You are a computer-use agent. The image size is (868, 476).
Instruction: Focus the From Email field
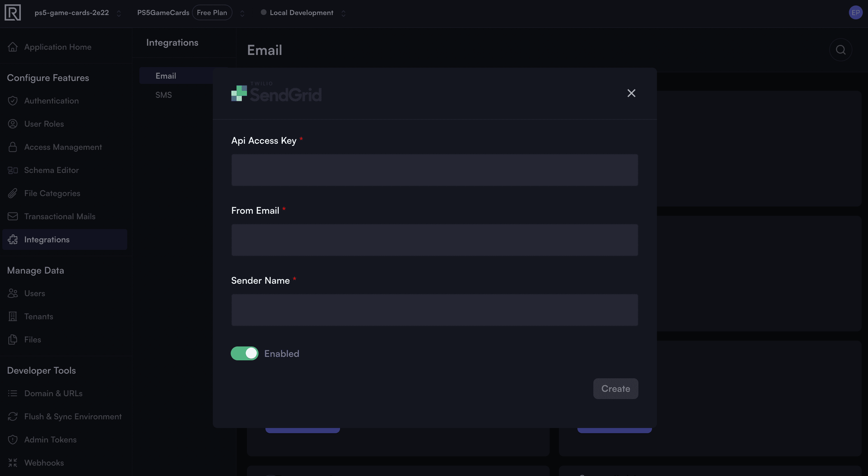coord(435,240)
